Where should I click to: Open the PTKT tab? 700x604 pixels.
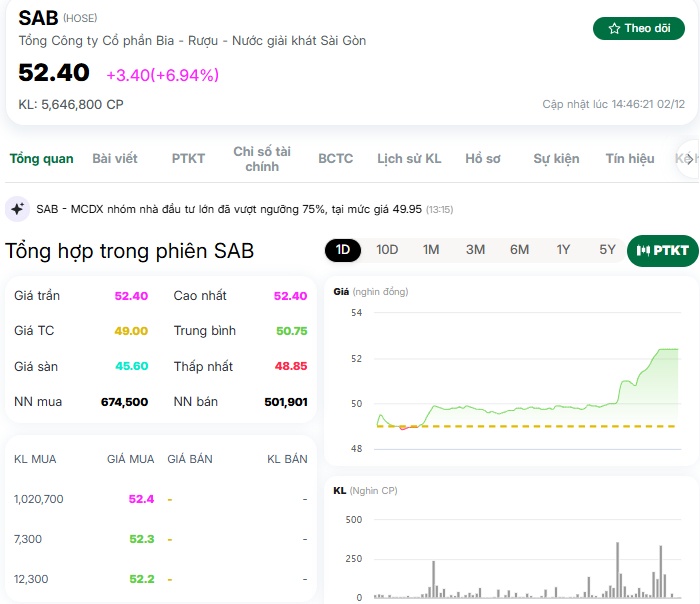coord(188,159)
